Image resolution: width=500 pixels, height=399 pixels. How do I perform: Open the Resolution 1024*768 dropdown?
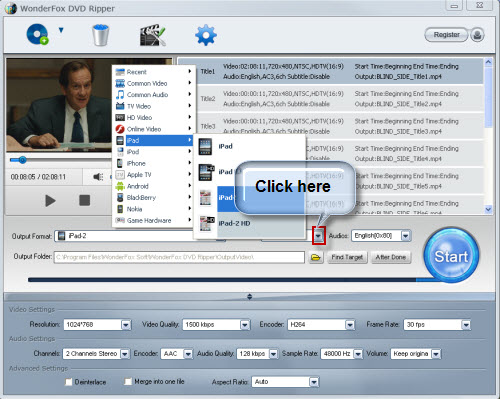click(97, 324)
